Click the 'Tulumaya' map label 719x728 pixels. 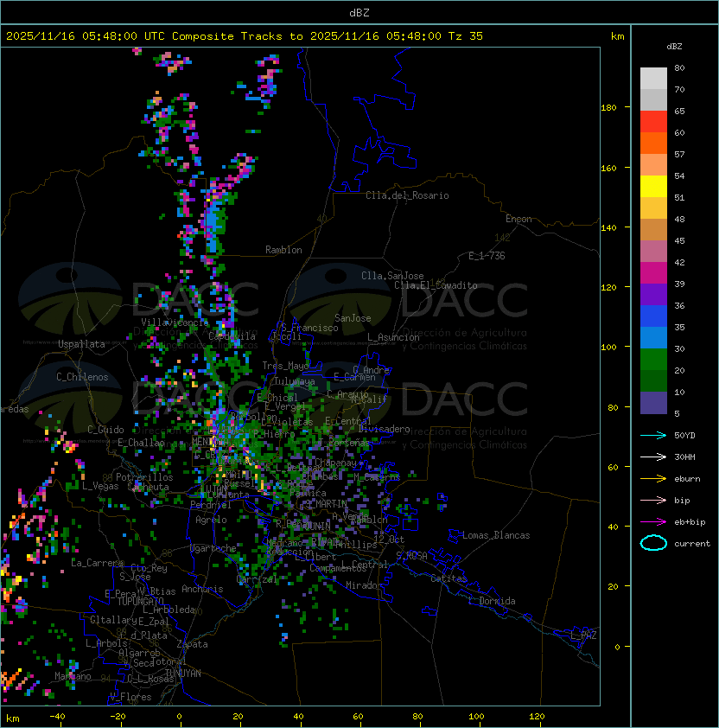pyautogui.click(x=295, y=381)
